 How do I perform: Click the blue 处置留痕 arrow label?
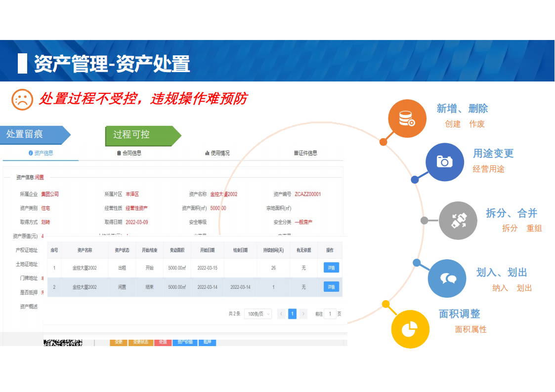[35, 134]
